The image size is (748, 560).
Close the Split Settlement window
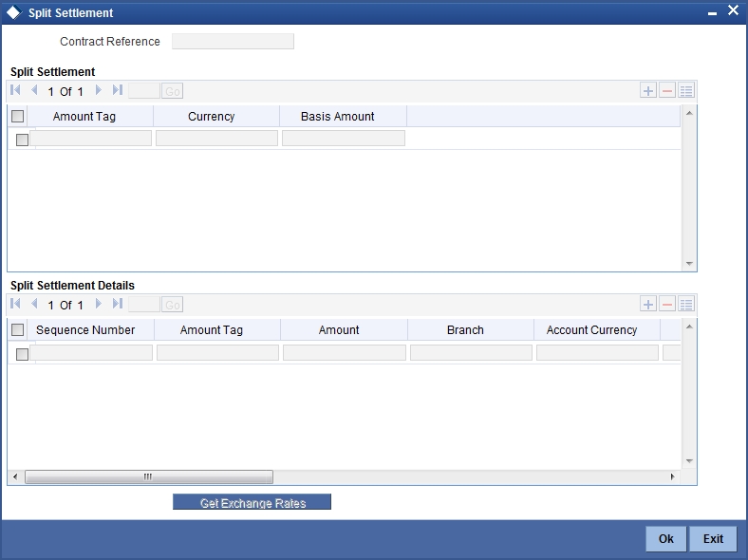point(733,10)
